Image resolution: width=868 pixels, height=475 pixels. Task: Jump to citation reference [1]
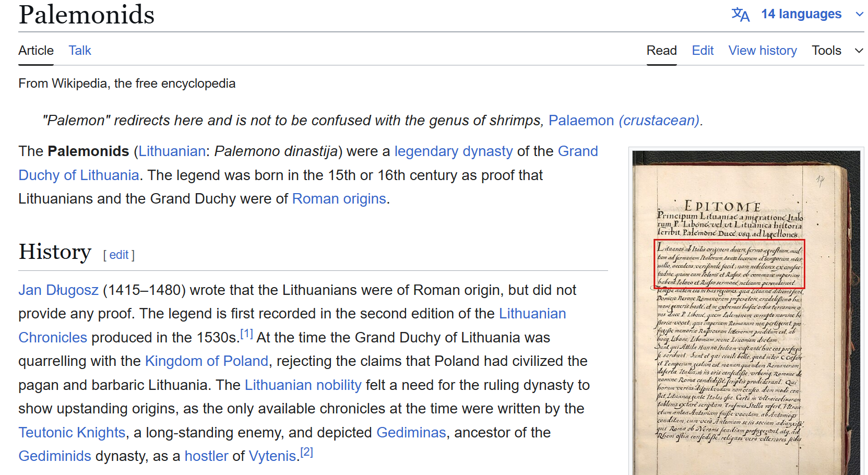[x=246, y=334]
